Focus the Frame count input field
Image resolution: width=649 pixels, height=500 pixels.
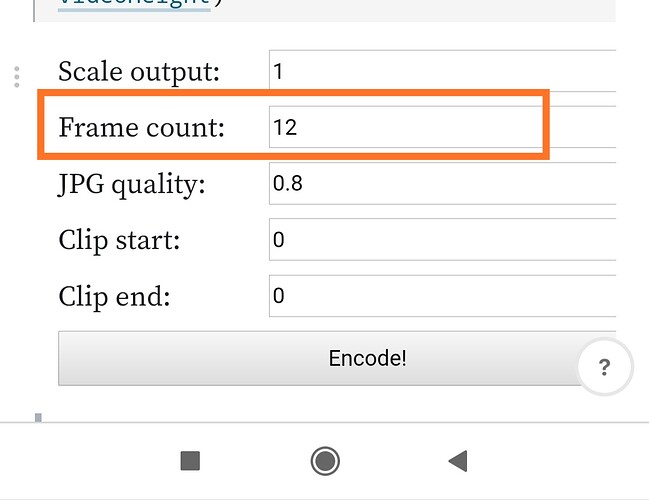coord(442,127)
